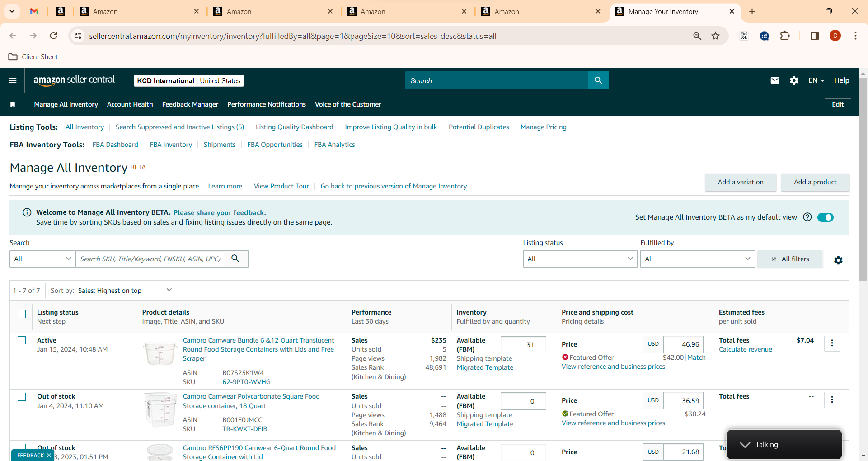Click the bookmark flag icon in navigation bar
Screen dimensions: 868x461
point(13,104)
